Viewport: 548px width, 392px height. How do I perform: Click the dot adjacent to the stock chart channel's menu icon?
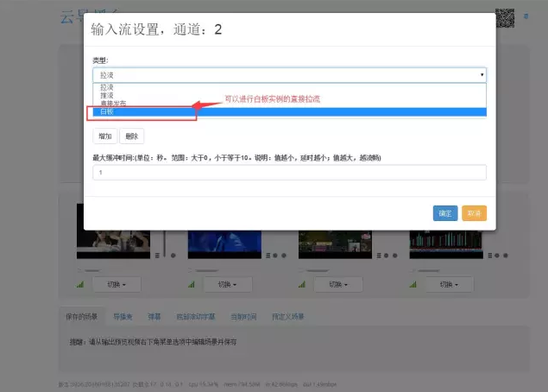pyautogui.click(x=497, y=256)
